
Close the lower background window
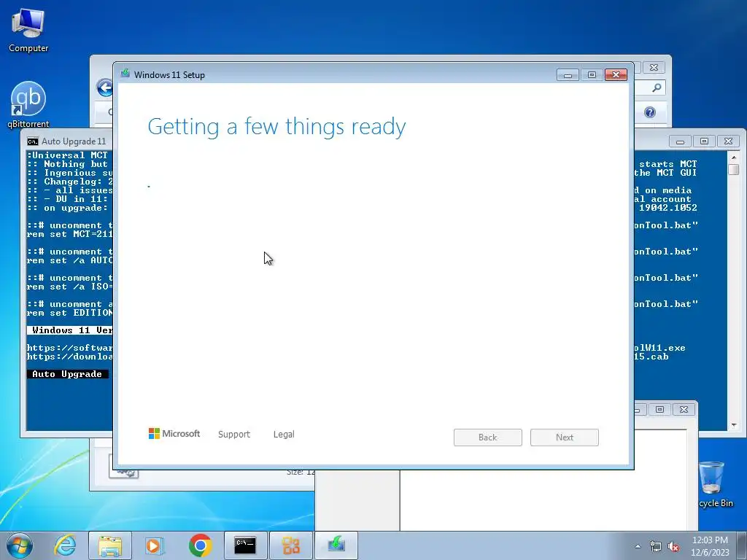pyautogui.click(x=684, y=410)
